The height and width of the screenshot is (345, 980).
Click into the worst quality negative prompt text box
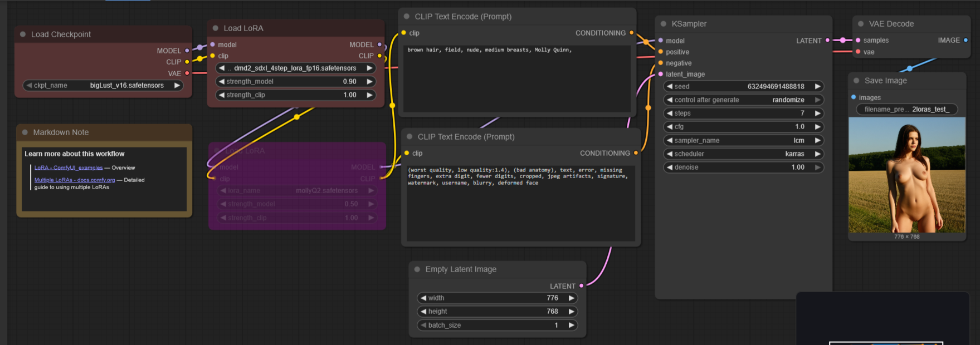[x=521, y=203]
